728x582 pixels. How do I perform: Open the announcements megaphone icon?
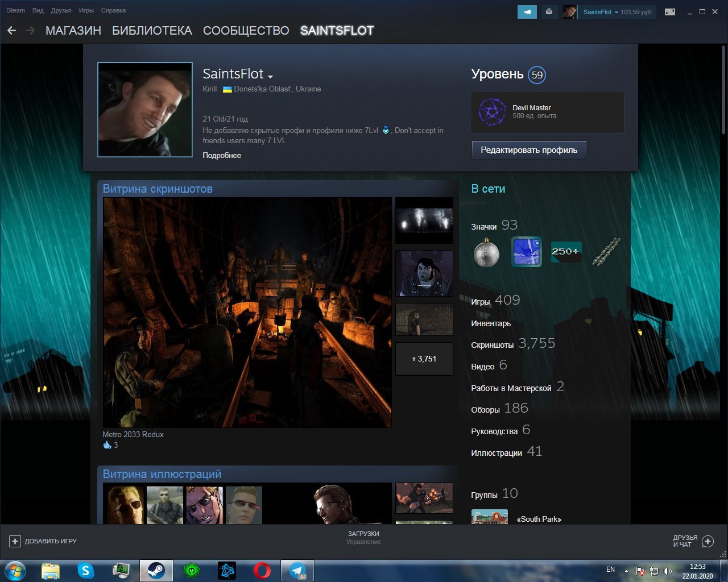click(x=527, y=12)
